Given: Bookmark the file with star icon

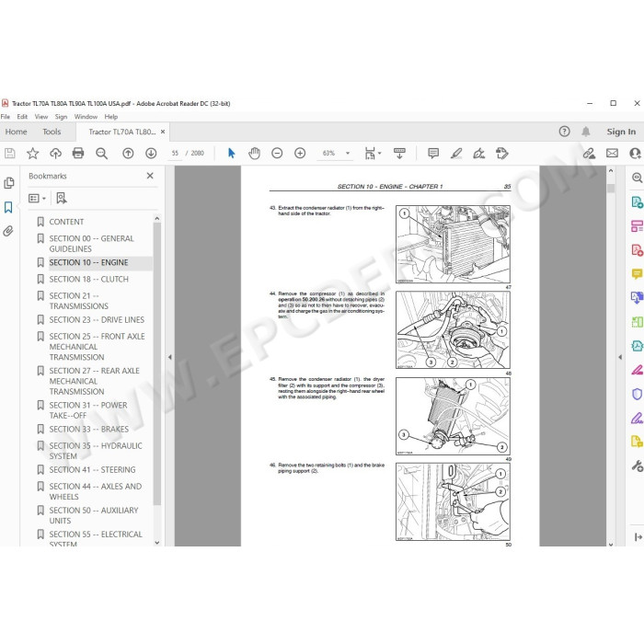Looking at the screenshot, I should [33, 154].
